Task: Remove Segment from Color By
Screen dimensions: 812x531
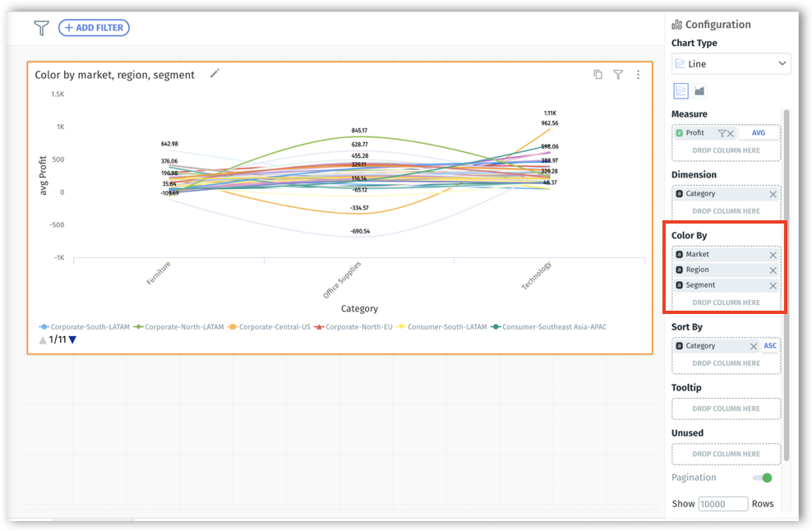Action: pos(773,285)
